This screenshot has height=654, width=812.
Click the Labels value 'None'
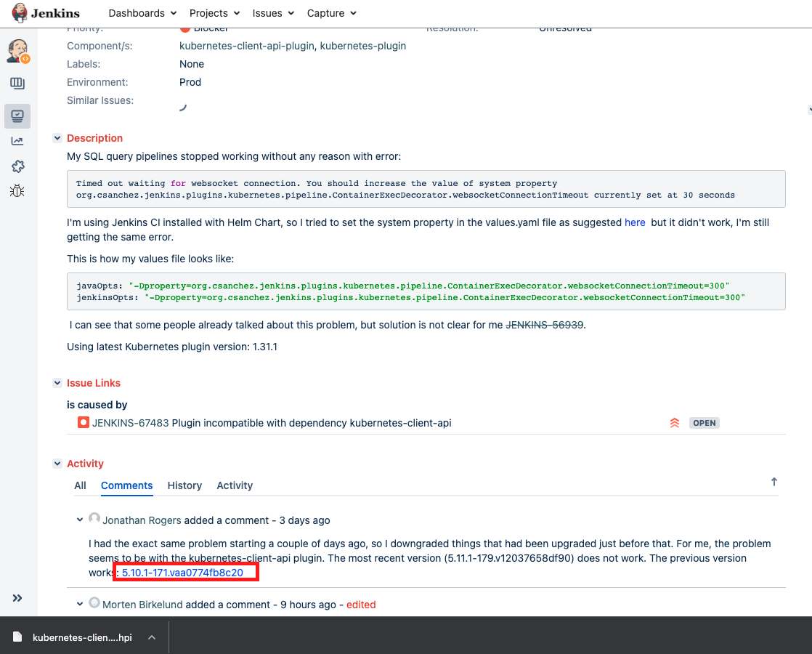192,64
